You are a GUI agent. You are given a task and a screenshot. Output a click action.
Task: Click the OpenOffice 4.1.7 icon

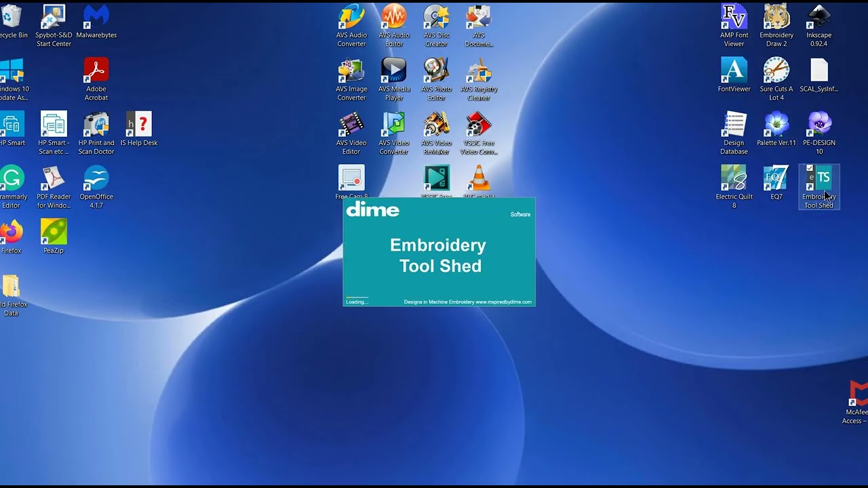(96, 187)
